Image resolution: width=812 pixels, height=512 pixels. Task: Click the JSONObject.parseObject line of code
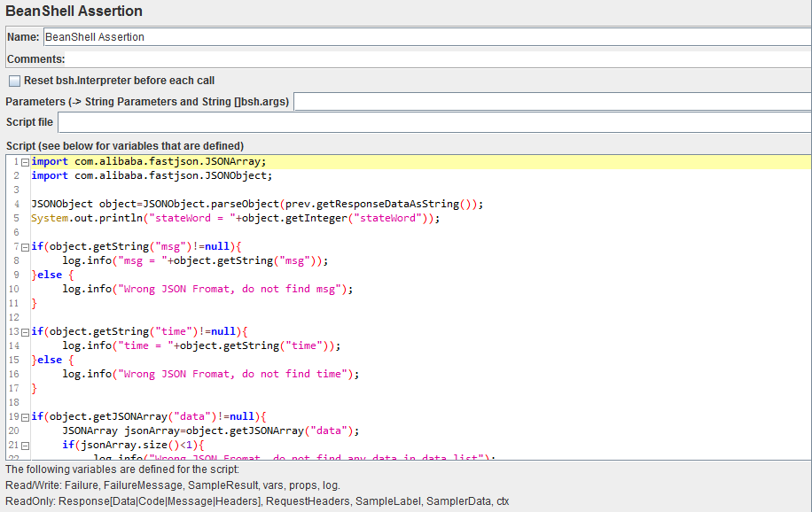pos(257,204)
